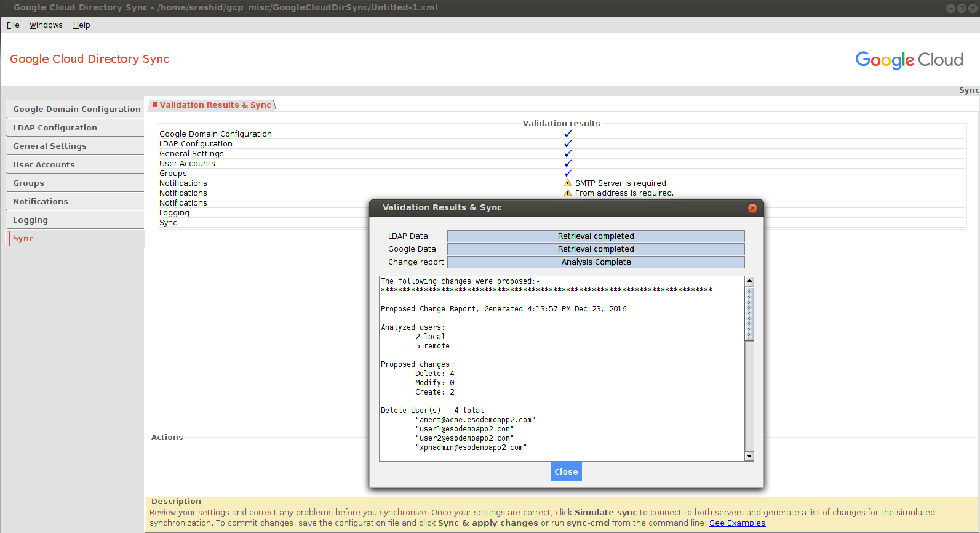Click the warning icon beside From address is required
This screenshot has width=980, height=533.
tap(568, 193)
